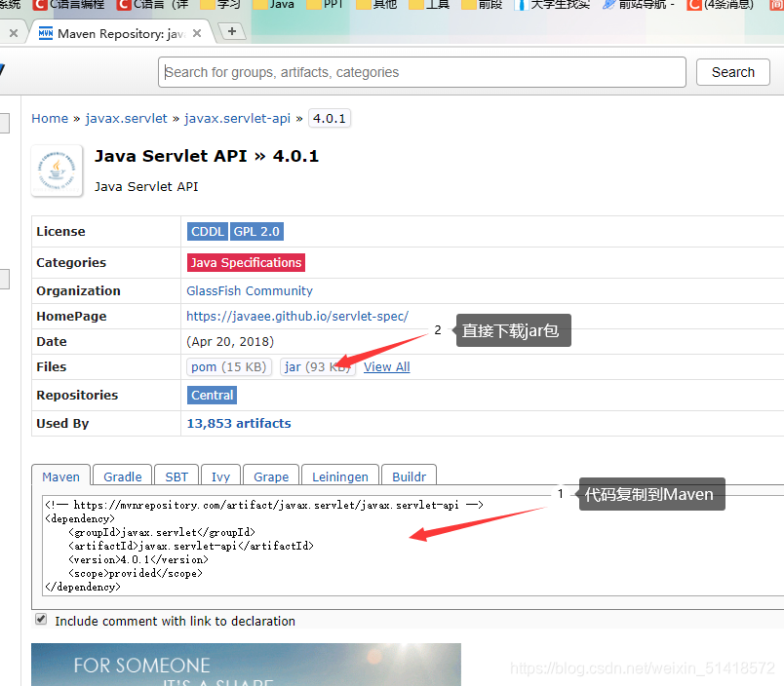Switch to the Grape tab
The width and height of the screenshot is (784, 686).
pyautogui.click(x=271, y=476)
